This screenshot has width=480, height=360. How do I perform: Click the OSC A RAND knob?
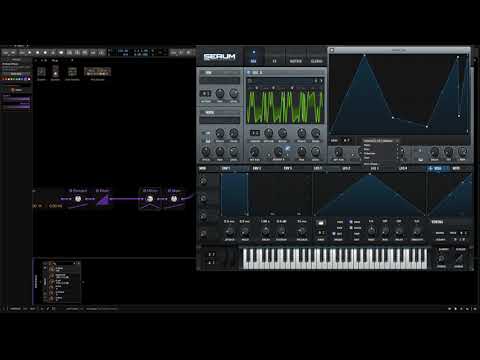pos(315,133)
